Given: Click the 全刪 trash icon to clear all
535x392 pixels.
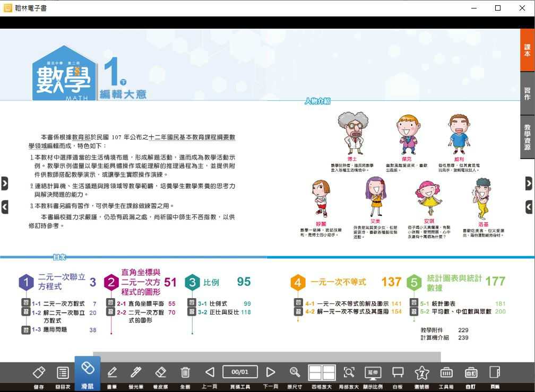Looking at the screenshot, I should click(185, 372).
